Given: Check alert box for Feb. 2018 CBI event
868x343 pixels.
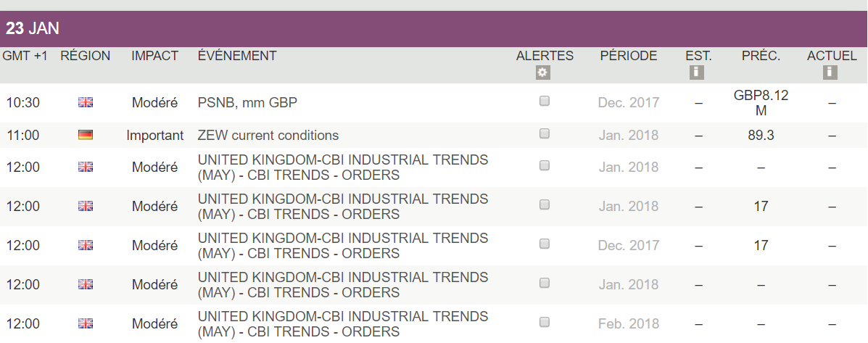Looking at the screenshot, I should [545, 322].
